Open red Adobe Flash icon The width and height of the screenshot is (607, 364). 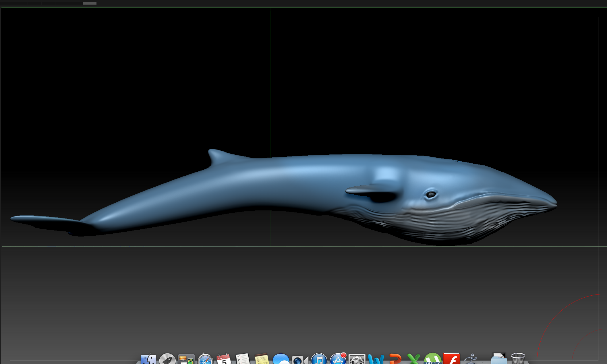452,359
